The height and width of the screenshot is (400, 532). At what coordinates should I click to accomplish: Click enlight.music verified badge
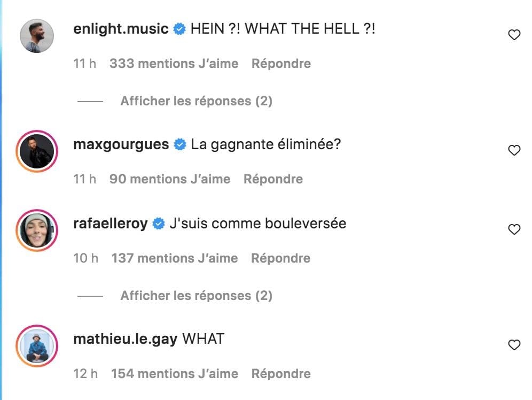pyautogui.click(x=180, y=29)
